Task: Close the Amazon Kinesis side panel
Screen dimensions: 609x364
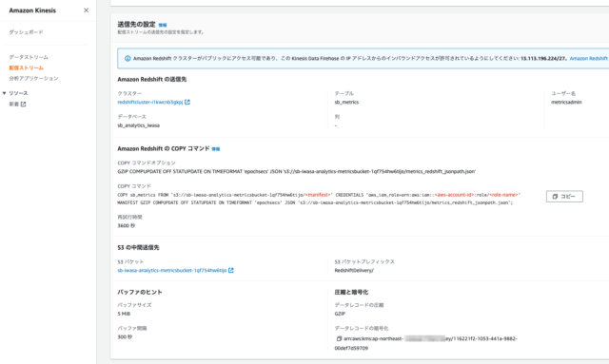Action: (86, 10)
